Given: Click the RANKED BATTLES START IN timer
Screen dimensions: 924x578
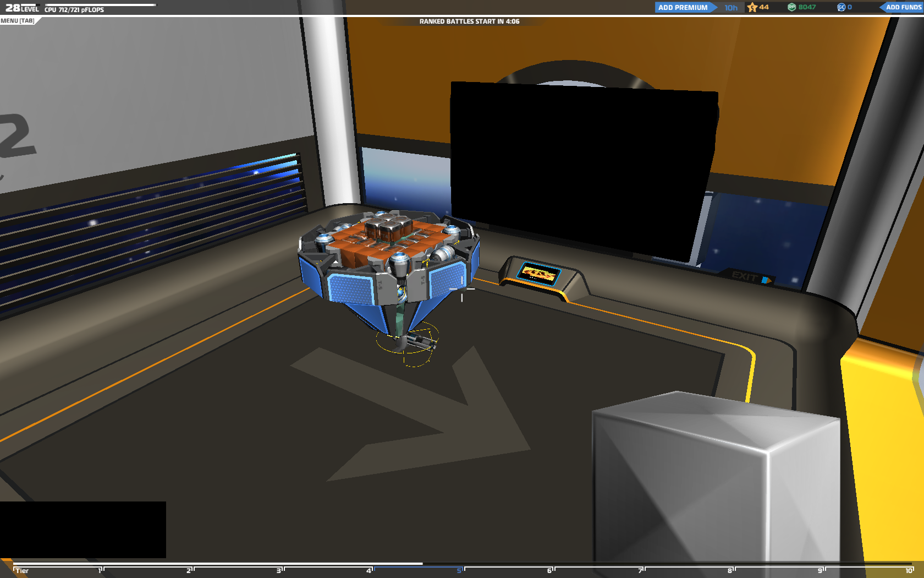Looking at the screenshot, I should pyautogui.click(x=469, y=21).
